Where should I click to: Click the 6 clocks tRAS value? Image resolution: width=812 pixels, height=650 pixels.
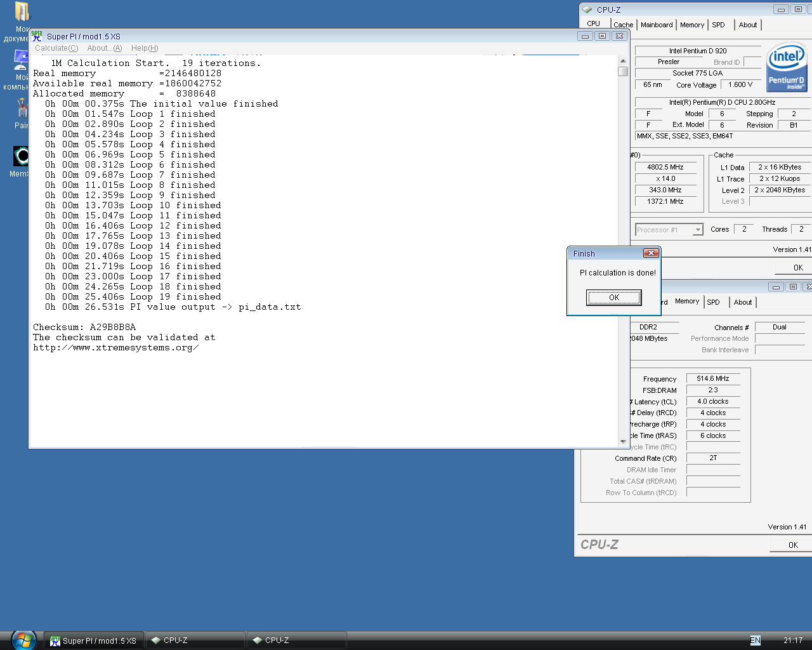pyautogui.click(x=713, y=436)
